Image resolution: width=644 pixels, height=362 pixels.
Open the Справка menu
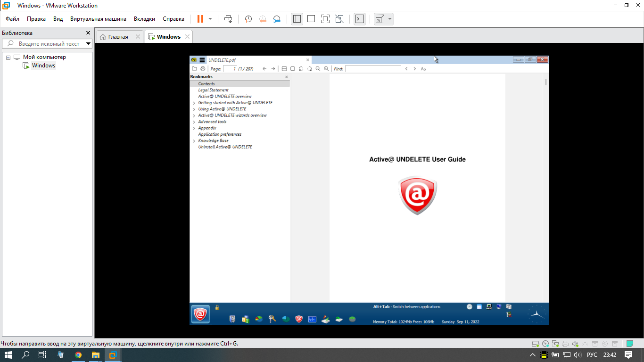173,19
